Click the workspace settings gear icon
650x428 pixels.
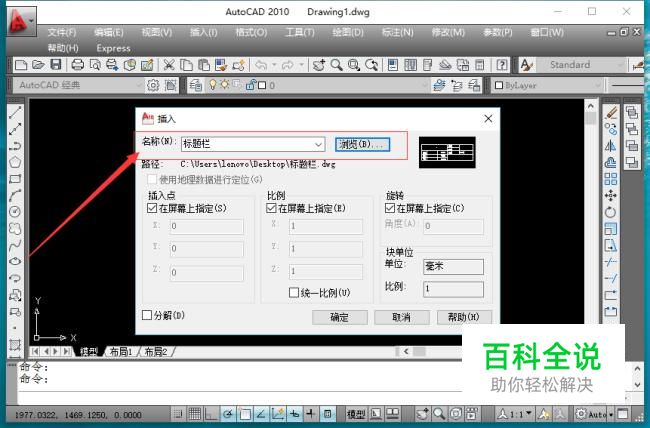click(x=153, y=85)
